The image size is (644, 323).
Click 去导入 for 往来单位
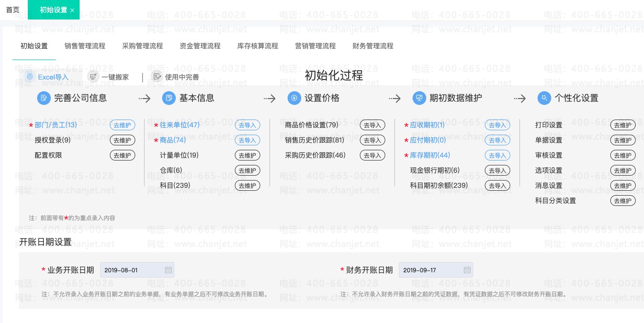(x=248, y=125)
